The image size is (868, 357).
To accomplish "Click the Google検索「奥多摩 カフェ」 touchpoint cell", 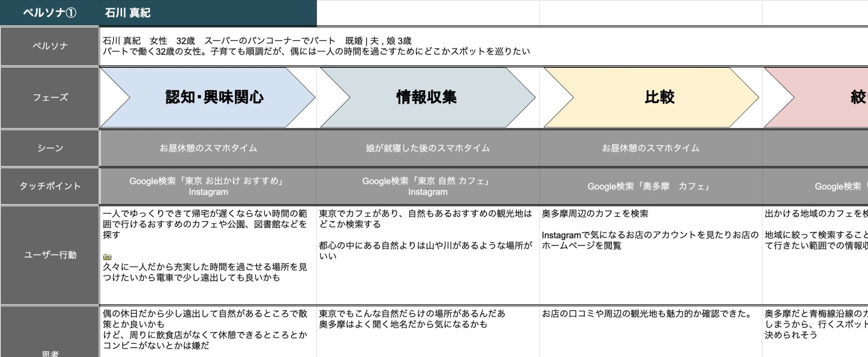I will [651, 186].
